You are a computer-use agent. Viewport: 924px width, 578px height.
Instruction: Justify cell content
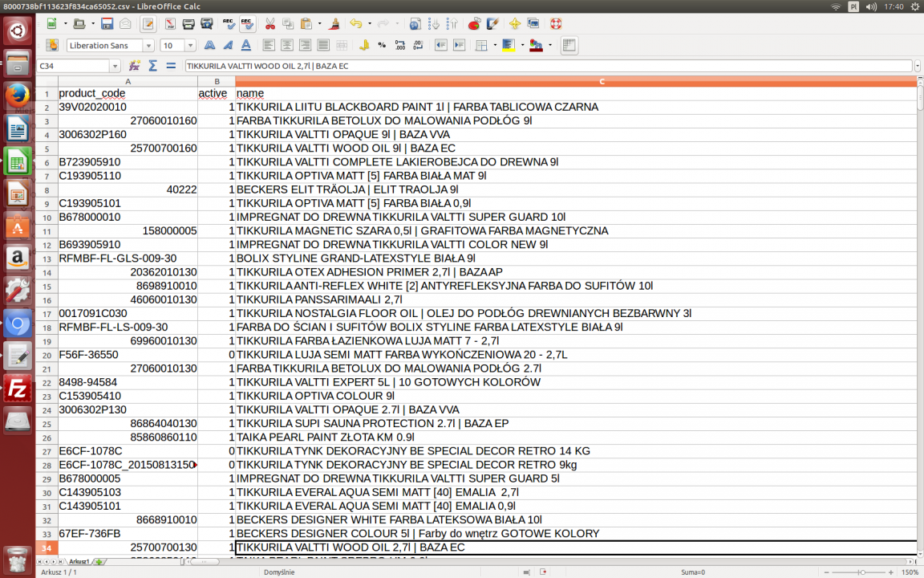[323, 46]
